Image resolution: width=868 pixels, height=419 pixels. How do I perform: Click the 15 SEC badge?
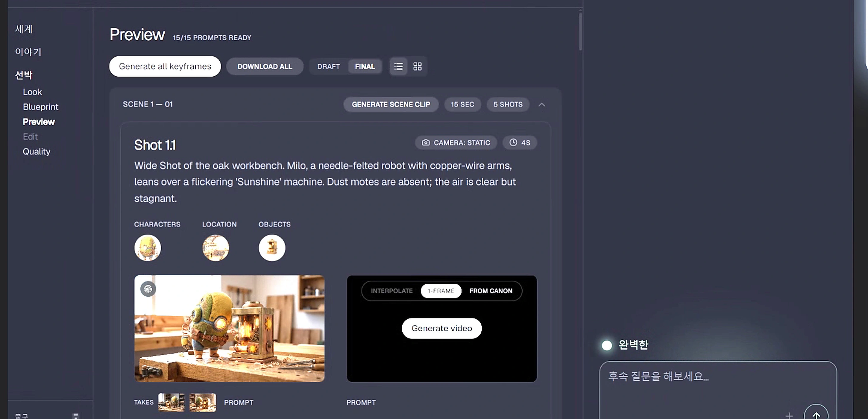[462, 104]
